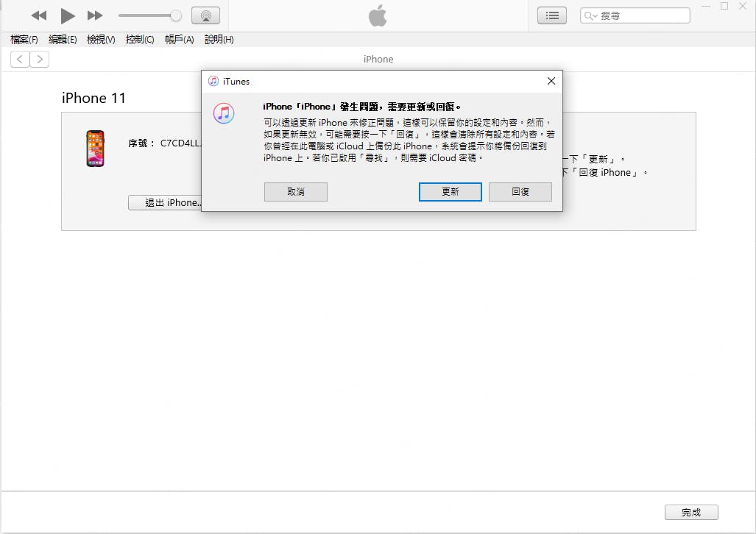
Task: Click the 序號 serial number text
Action: (164, 143)
